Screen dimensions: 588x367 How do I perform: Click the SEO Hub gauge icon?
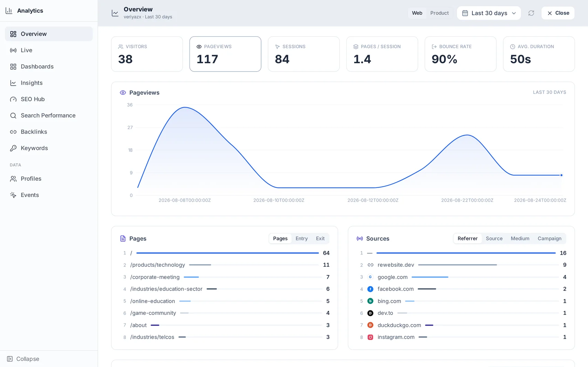[13, 99]
